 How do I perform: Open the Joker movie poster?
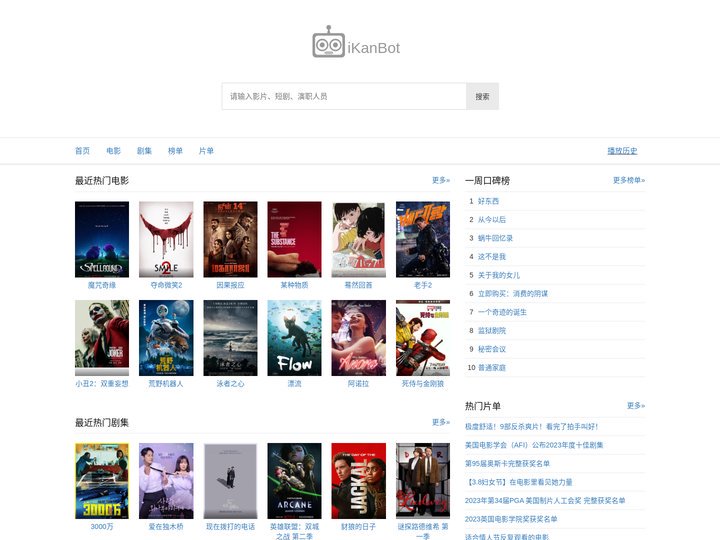[102, 338]
